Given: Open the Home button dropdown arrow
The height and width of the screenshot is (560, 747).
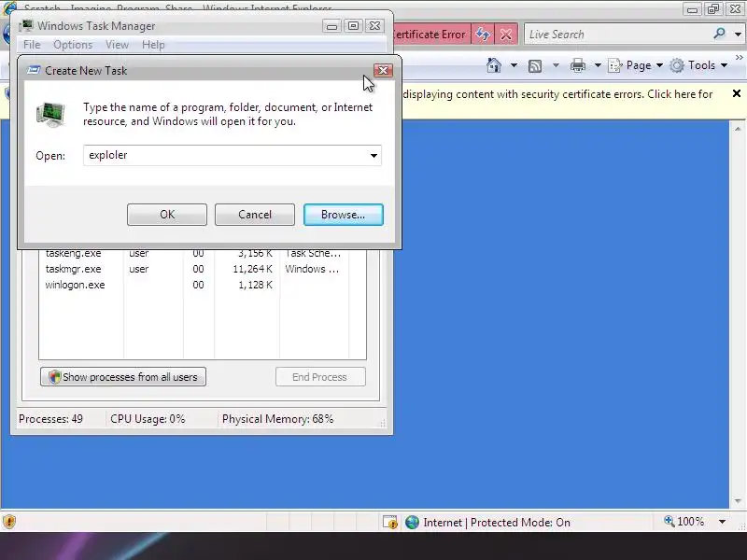Looking at the screenshot, I should point(514,65).
